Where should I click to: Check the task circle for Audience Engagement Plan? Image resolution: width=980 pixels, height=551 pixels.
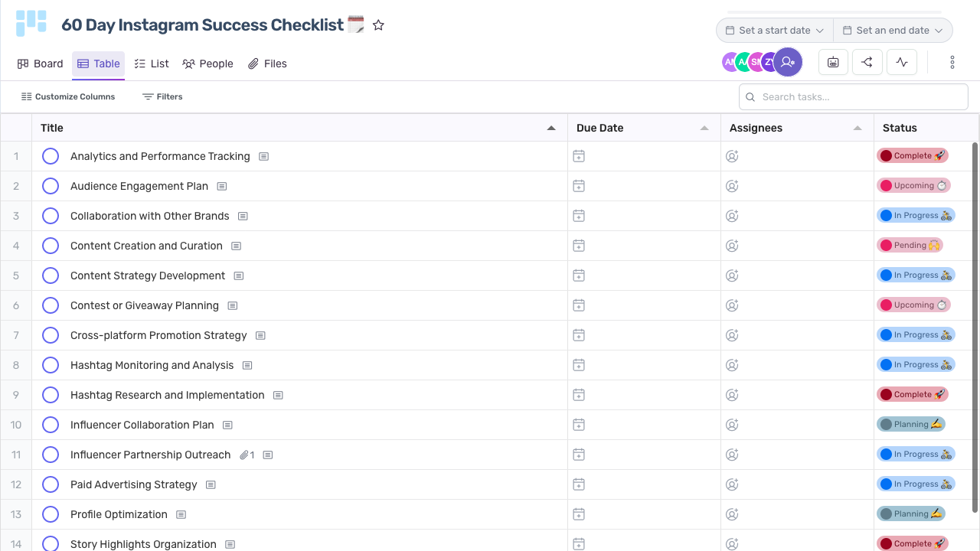[x=51, y=185]
